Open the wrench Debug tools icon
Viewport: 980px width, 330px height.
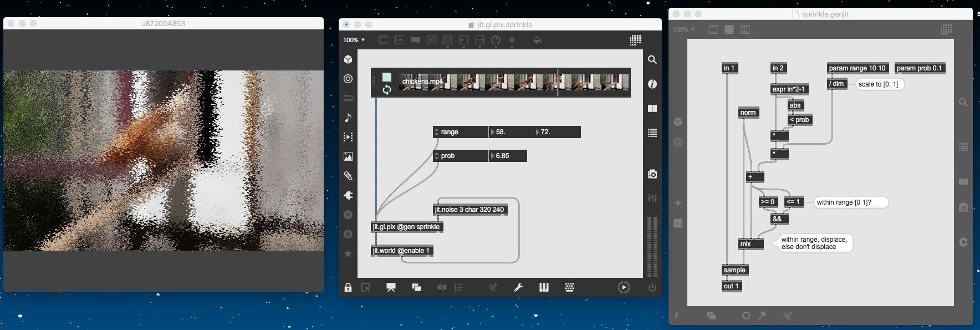pyautogui.click(x=518, y=287)
